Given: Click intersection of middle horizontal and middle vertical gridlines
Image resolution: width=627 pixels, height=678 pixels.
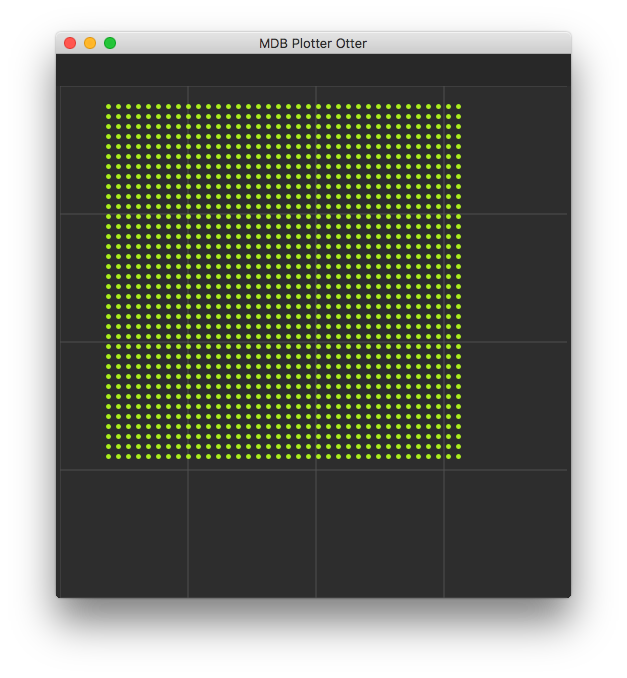Looking at the screenshot, I should [316, 342].
